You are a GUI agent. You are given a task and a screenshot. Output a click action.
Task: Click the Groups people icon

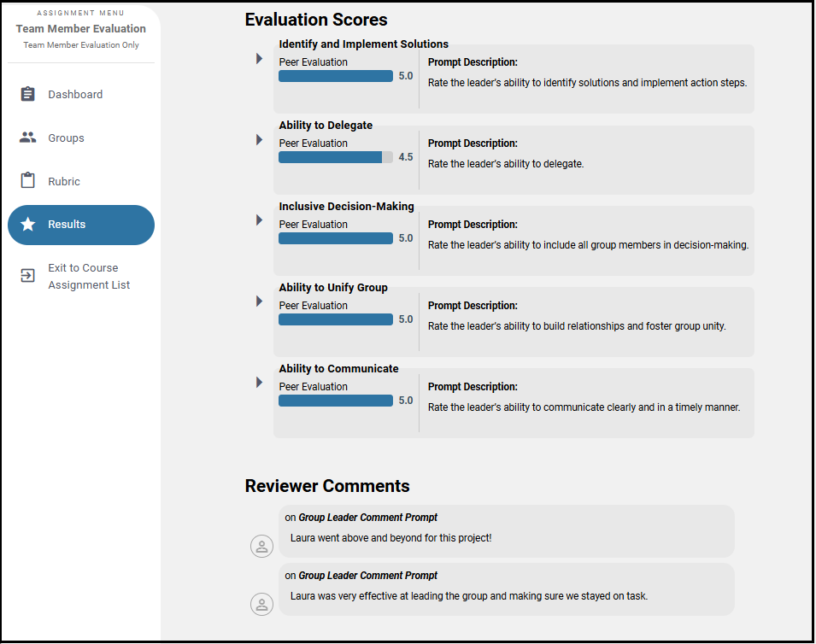coord(28,138)
